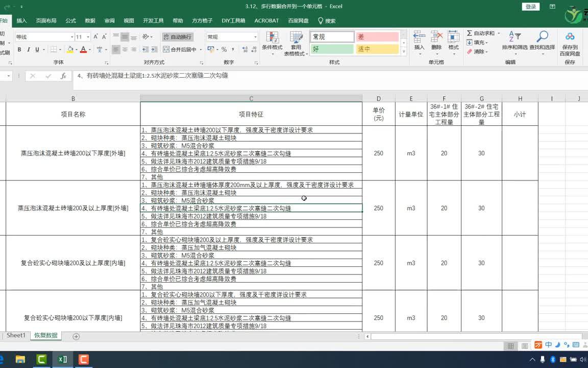The image size is (588, 368).
Task: Click the 登录 login button
Action: [530, 7]
